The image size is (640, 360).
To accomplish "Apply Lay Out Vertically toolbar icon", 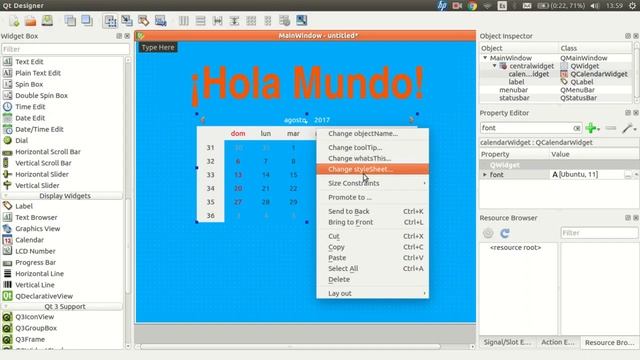I will 200,20.
